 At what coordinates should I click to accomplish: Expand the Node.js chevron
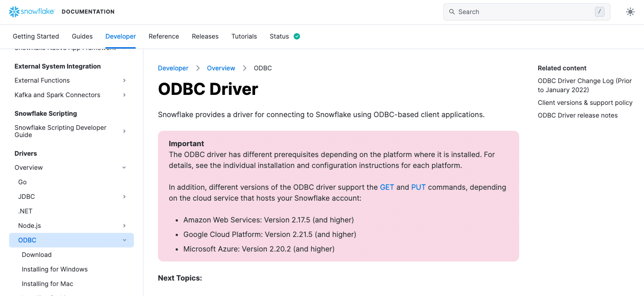[x=124, y=226]
